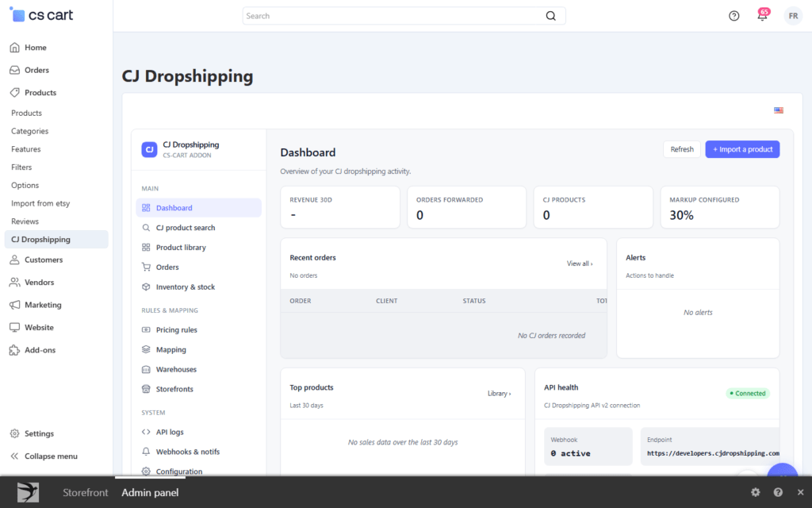Open Categories under Products
Viewport: 812px width, 508px height.
[30, 131]
